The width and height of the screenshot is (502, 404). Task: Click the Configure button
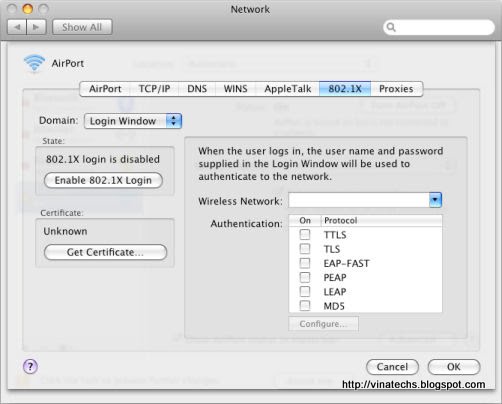pyautogui.click(x=323, y=324)
